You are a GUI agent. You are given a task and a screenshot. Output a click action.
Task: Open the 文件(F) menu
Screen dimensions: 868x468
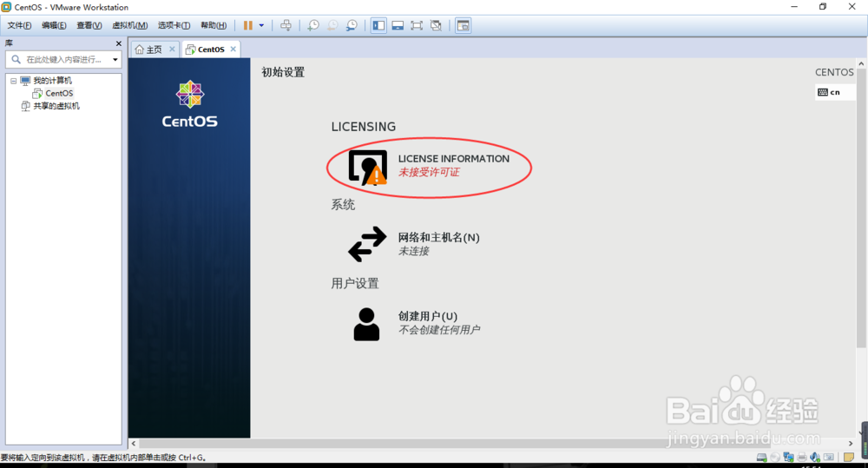[x=19, y=25]
